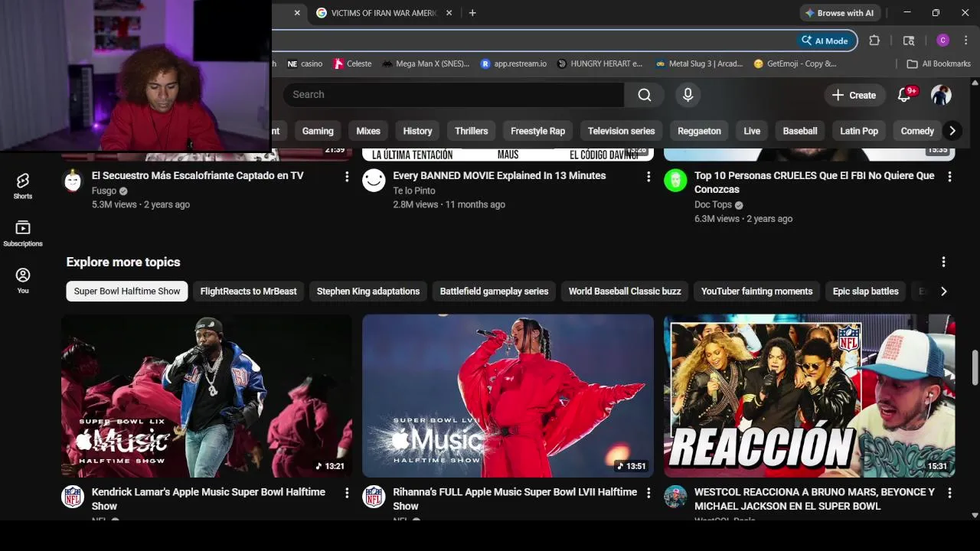Open the Fusgo channel avatar
Viewport: 980px width, 551px height.
[x=73, y=181]
